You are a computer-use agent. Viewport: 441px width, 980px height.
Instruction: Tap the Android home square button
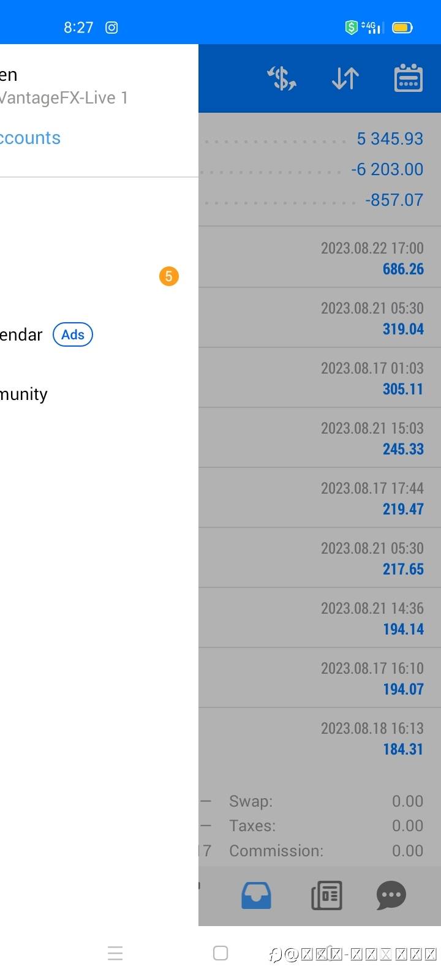pos(221,953)
